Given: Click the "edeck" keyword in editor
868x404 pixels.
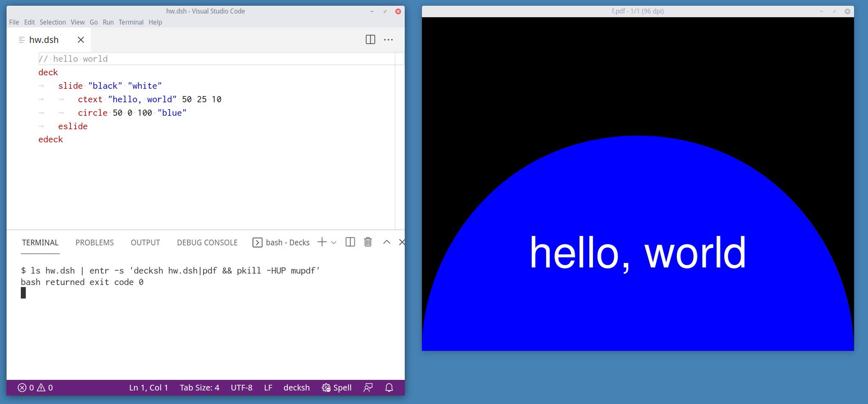Looking at the screenshot, I should pyautogui.click(x=50, y=139).
